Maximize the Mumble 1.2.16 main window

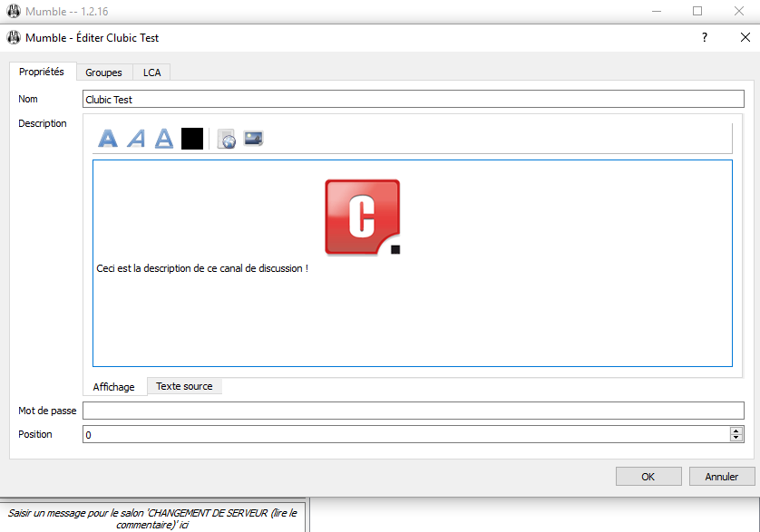tap(697, 11)
